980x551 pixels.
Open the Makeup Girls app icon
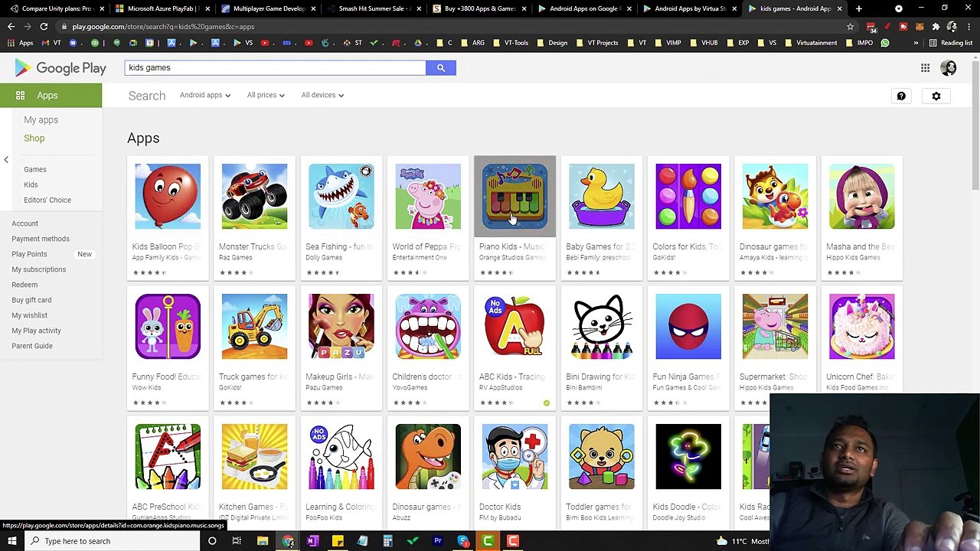tap(341, 326)
